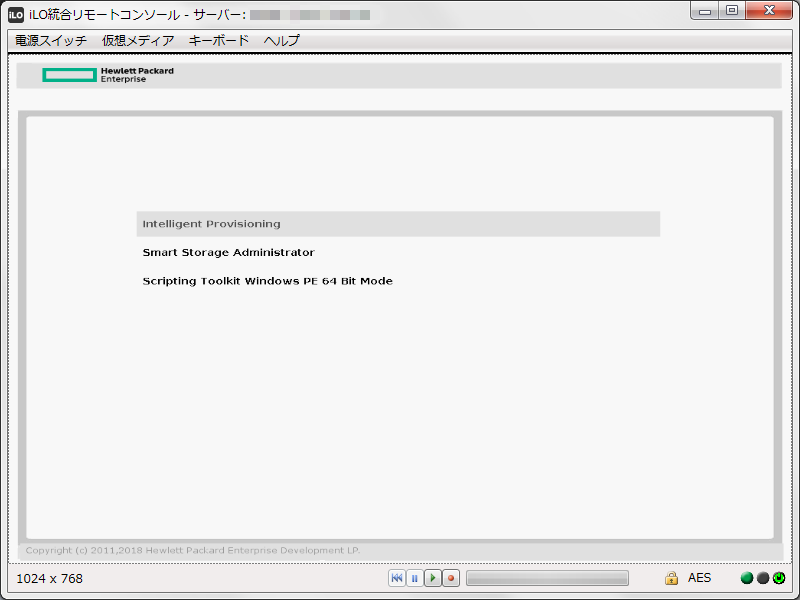
Task: Start recording with the red record button
Action: pos(451,578)
